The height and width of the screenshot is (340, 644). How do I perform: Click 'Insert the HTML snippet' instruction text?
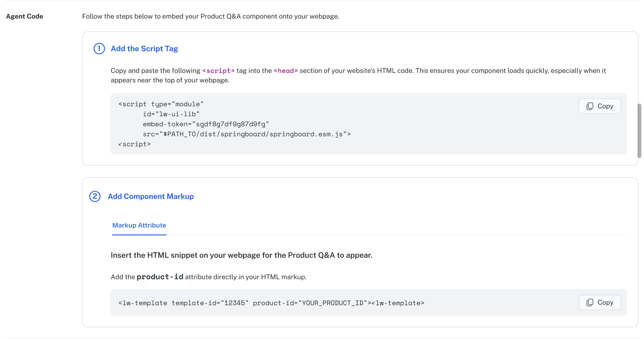pyautogui.click(x=242, y=255)
